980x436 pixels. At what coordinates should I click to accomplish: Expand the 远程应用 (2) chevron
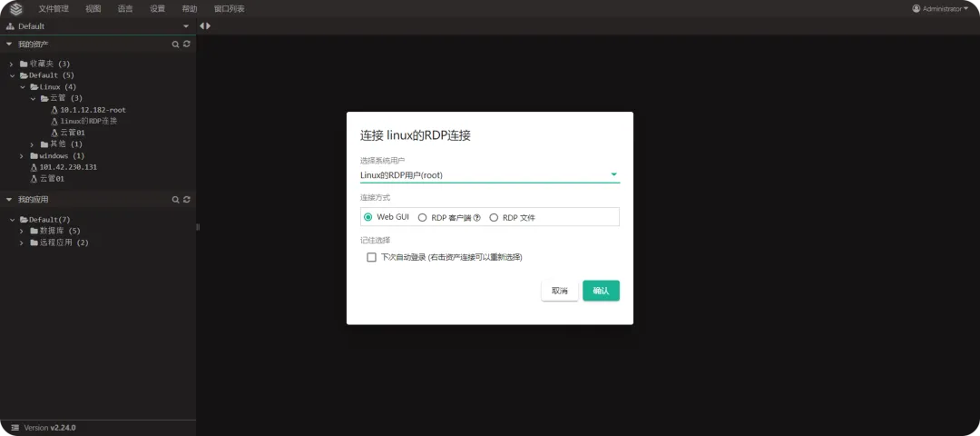click(x=22, y=243)
